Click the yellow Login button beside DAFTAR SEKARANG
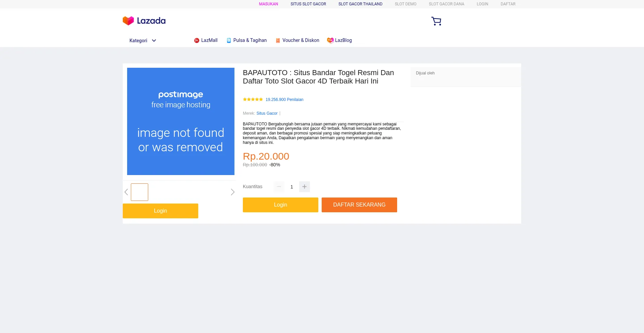The width and height of the screenshot is (644, 333). [280, 205]
